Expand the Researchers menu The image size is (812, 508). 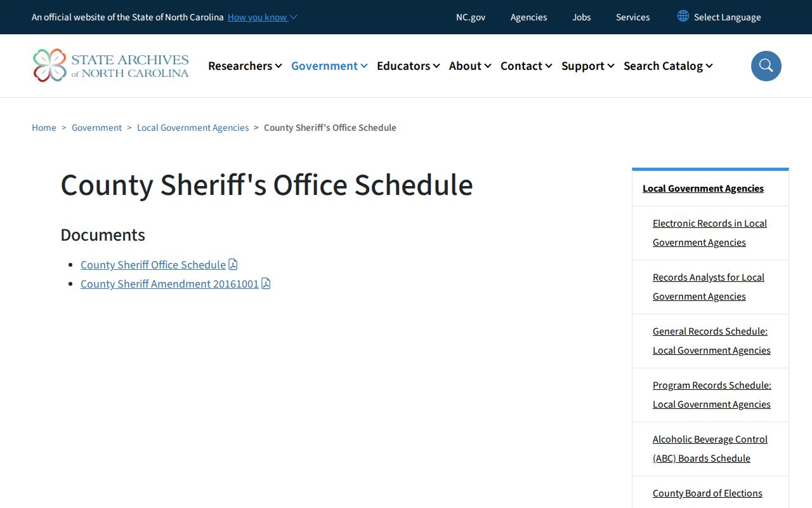[245, 66]
